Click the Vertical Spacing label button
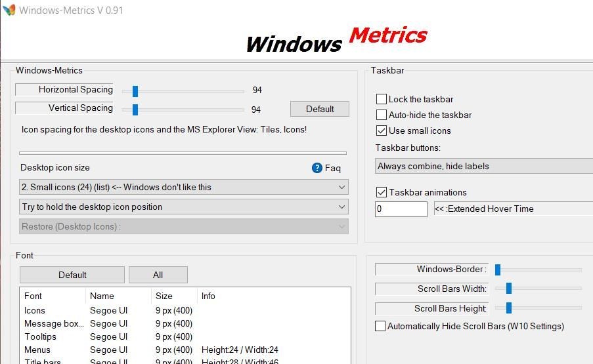The image size is (593, 364). tap(64, 108)
